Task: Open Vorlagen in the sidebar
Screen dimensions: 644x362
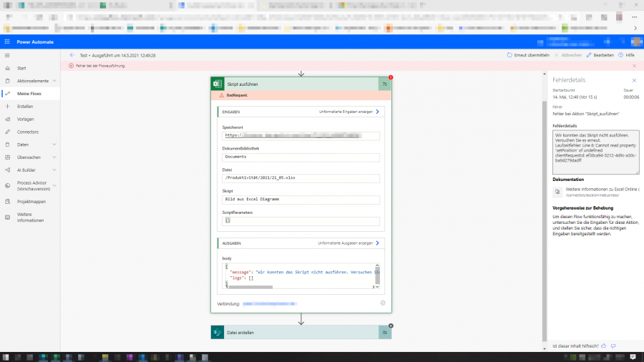Action: (x=26, y=119)
